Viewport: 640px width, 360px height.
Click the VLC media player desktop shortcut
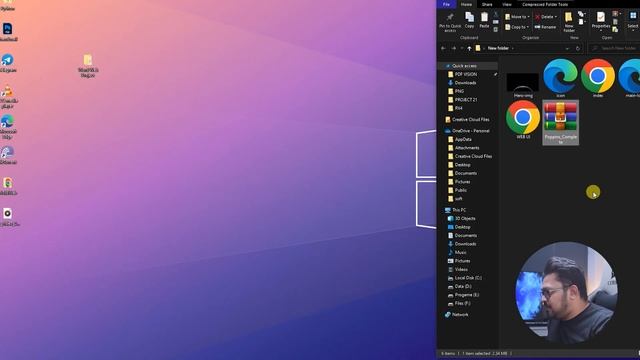[x=8, y=97]
